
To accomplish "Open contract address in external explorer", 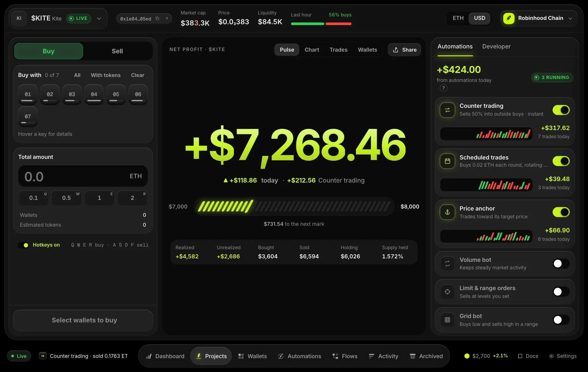I will (x=167, y=18).
